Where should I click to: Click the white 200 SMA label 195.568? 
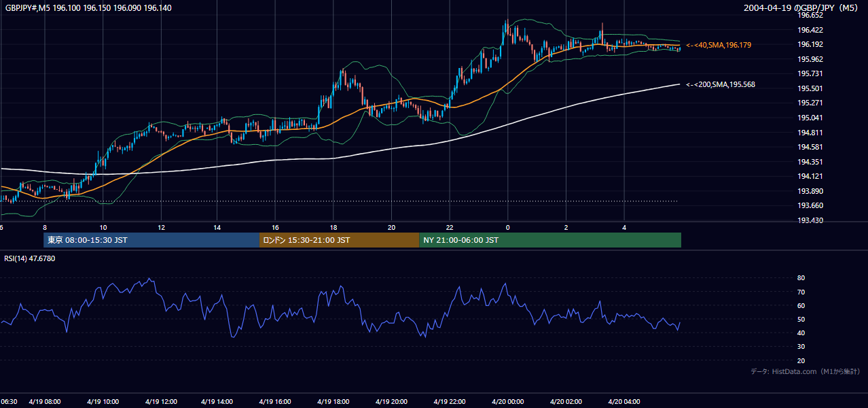(x=720, y=84)
